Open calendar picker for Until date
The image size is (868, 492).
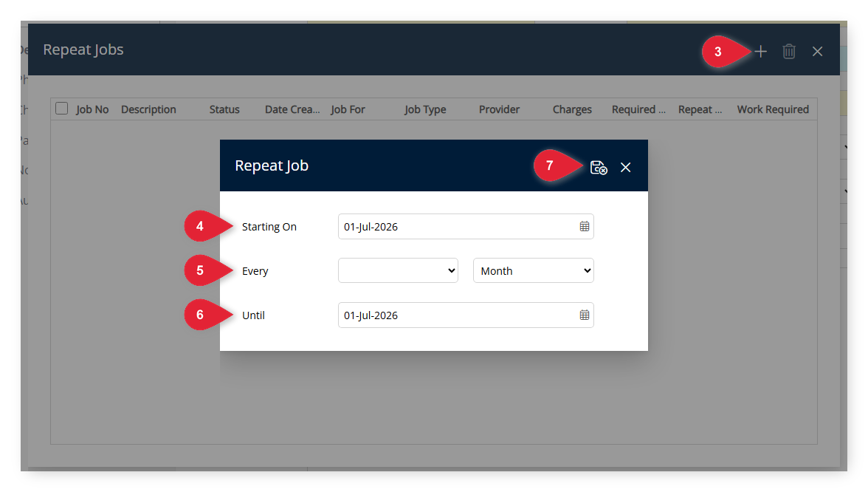584,315
